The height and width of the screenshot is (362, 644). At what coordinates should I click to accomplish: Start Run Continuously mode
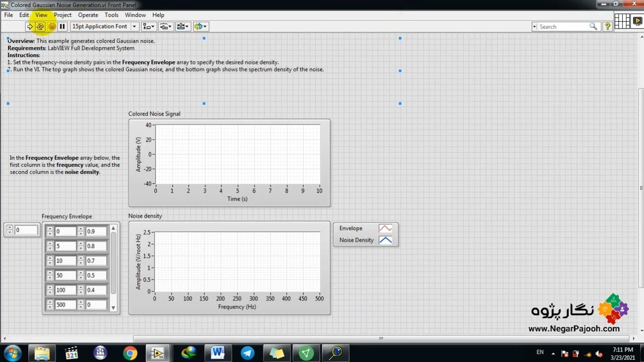40,27
